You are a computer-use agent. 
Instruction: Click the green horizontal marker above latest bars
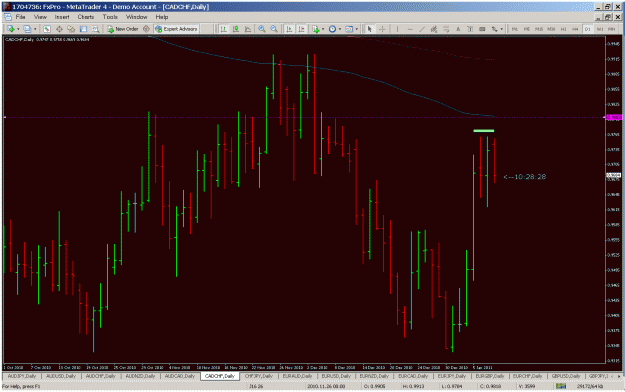click(x=484, y=130)
